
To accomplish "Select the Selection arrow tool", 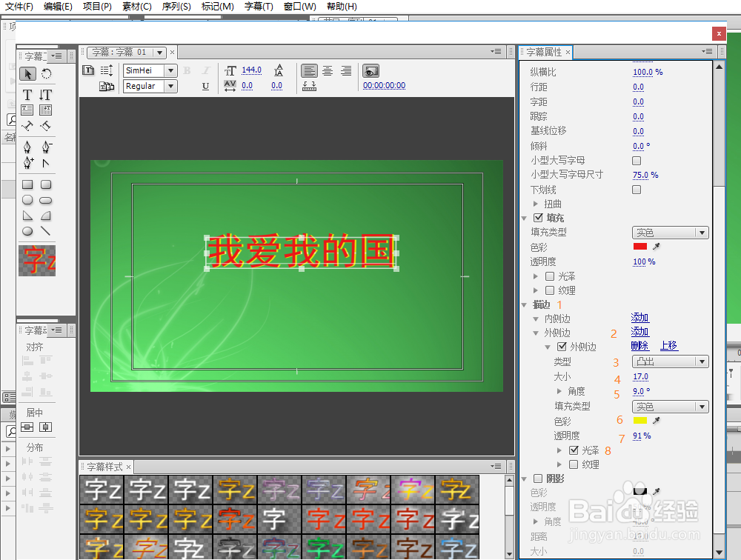I will point(27,74).
